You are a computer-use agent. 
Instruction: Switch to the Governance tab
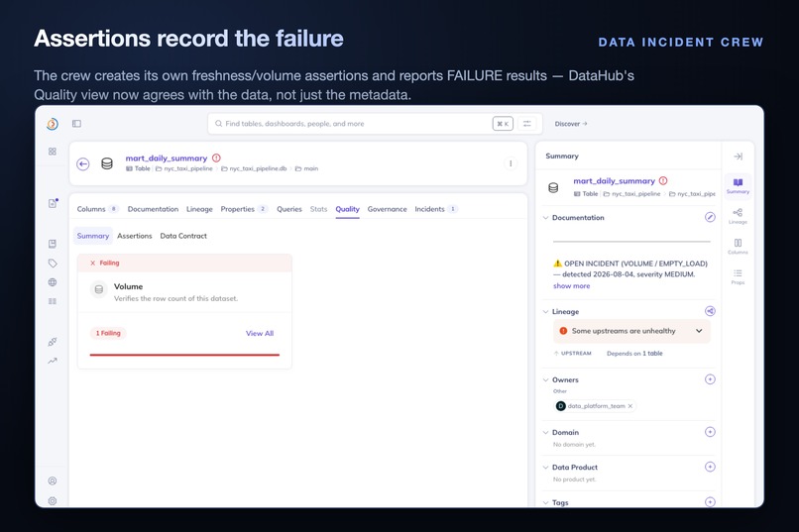tap(388, 209)
